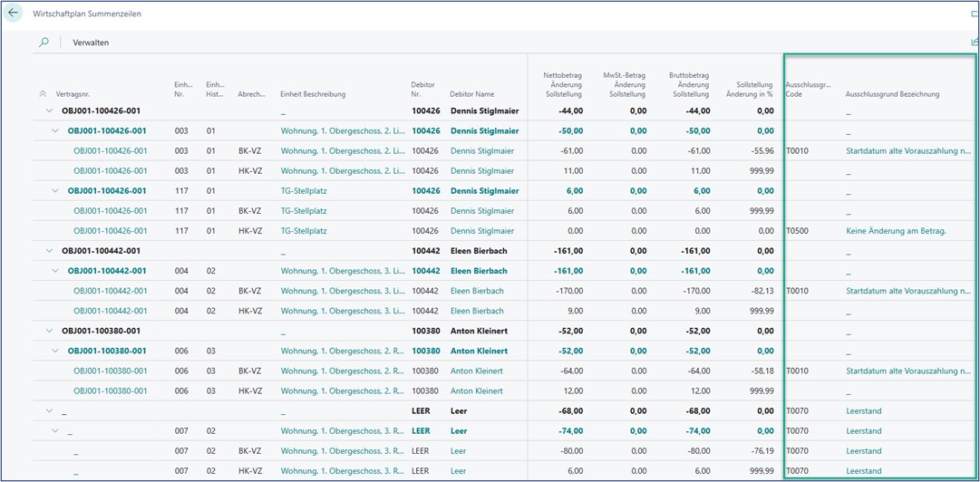The height and width of the screenshot is (482, 980).
Task: Collapse top-level OBJ001-100426-001 contract group
Action: (x=49, y=111)
